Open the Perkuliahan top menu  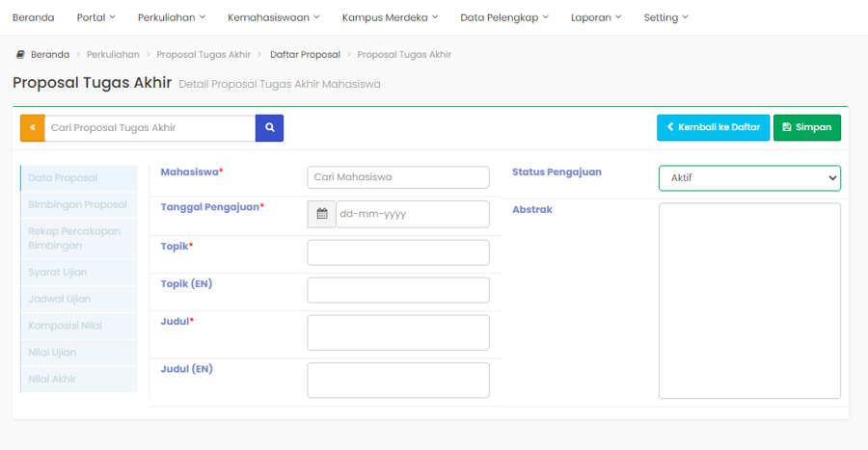[x=172, y=17]
